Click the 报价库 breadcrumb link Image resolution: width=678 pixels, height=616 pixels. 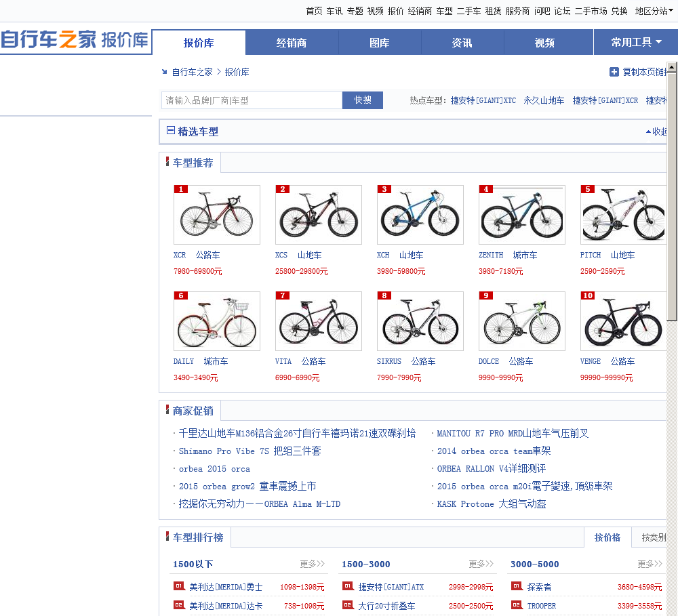[x=237, y=73]
